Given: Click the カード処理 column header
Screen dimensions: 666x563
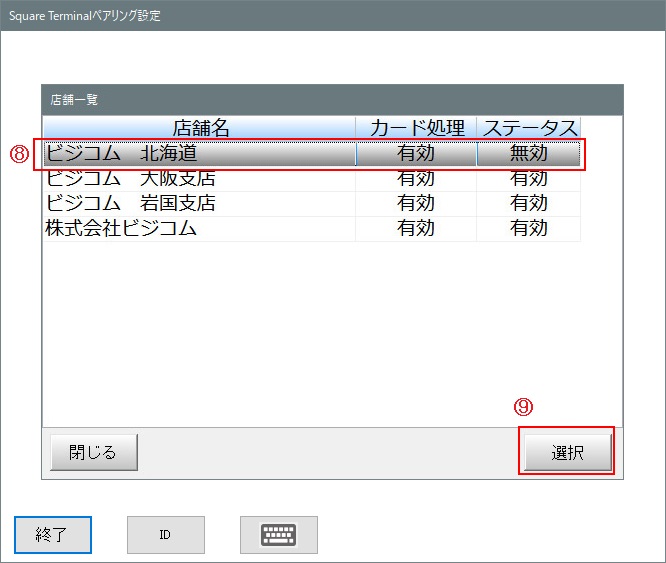Looking at the screenshot, I should pyautogui.click(x=416, y=128).
